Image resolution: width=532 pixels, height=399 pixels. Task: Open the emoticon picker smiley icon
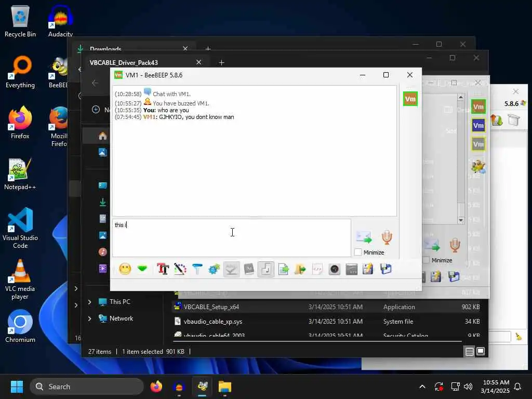point(125,270)
